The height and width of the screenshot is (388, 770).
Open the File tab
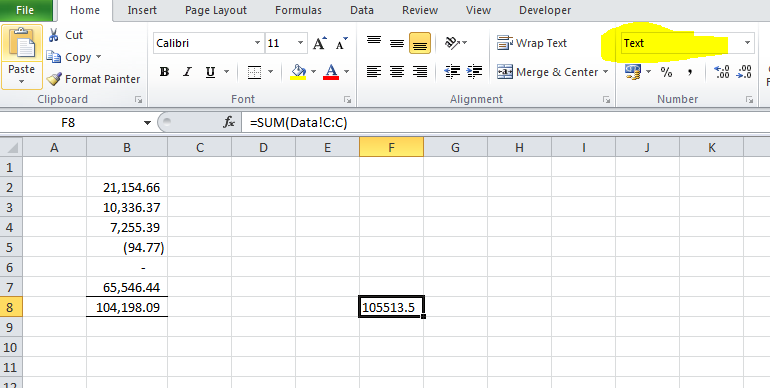(25, 10)
